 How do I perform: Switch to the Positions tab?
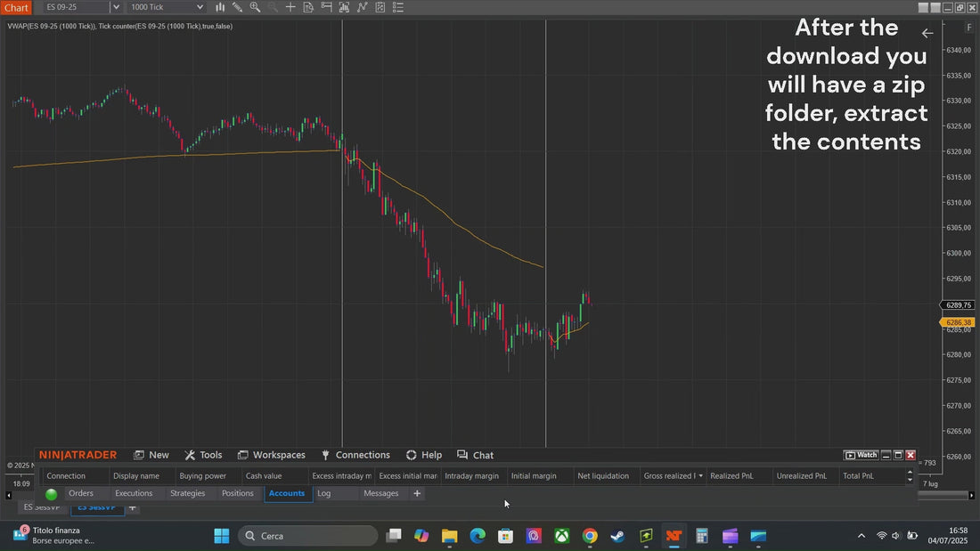pos(238,493)
